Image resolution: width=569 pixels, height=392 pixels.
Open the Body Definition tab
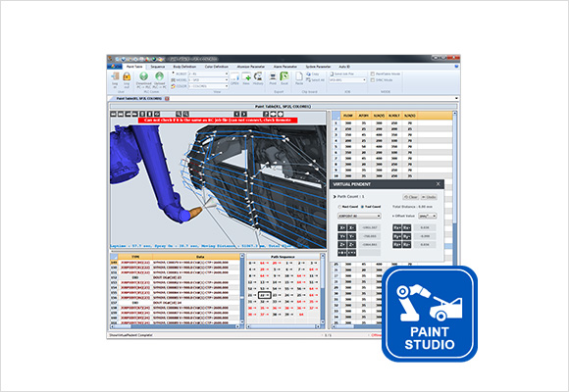tap(184, 67)
